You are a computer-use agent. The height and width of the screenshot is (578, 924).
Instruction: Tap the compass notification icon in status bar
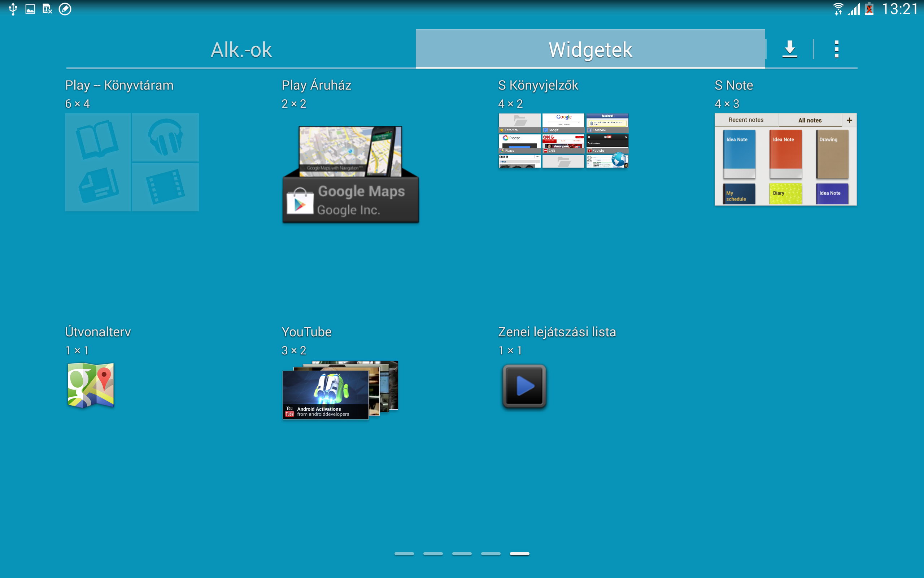(65, 9)
